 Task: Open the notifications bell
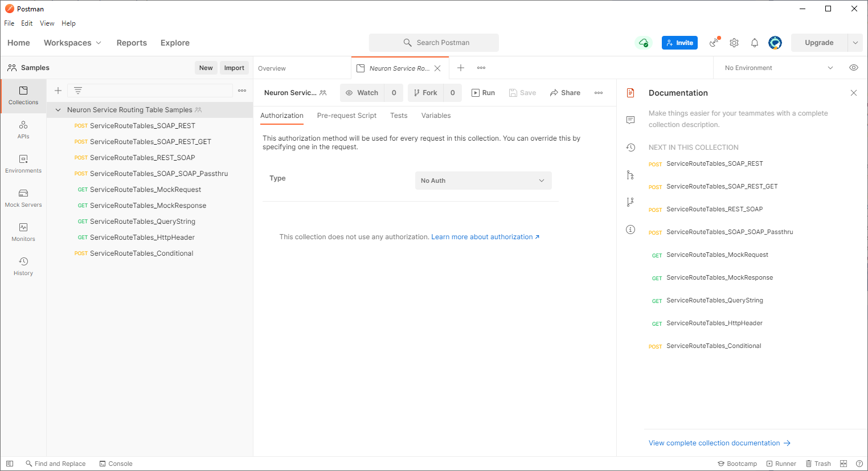[755, 43]
